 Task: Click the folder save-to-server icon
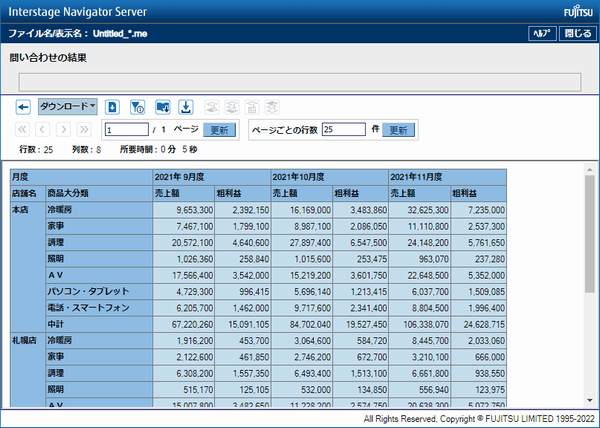[163, 107]
